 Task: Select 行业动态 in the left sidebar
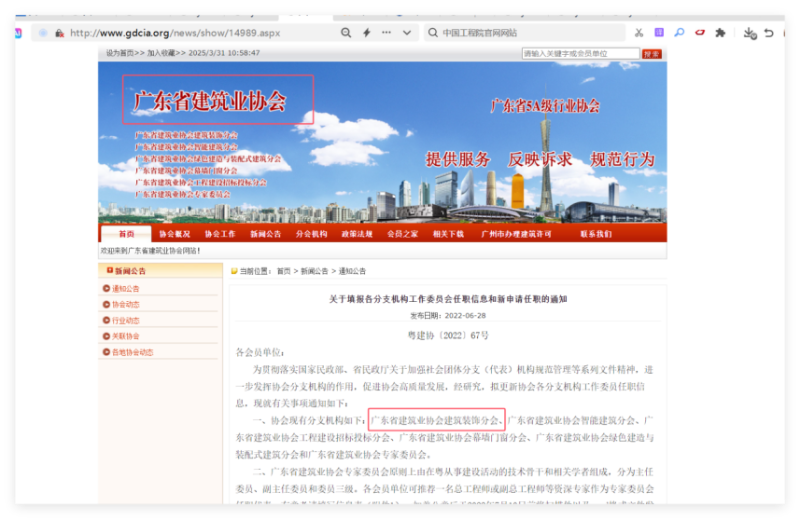pyautogui.click(x=126, y=320)
